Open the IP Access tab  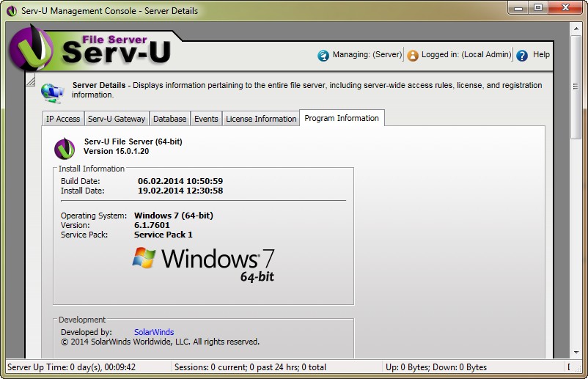tap(63, 119)
